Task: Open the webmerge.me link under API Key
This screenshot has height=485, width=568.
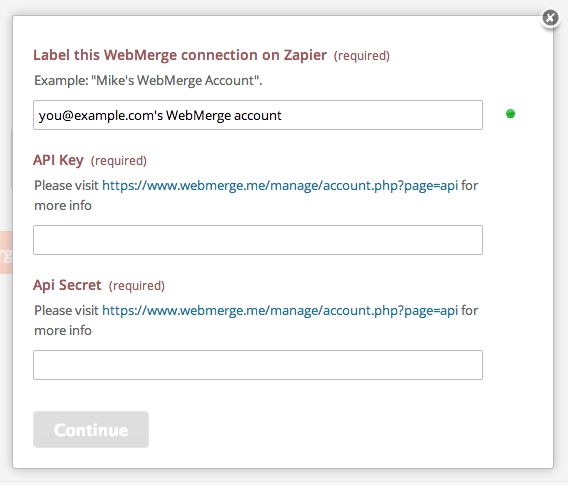Action: point(280,185)
